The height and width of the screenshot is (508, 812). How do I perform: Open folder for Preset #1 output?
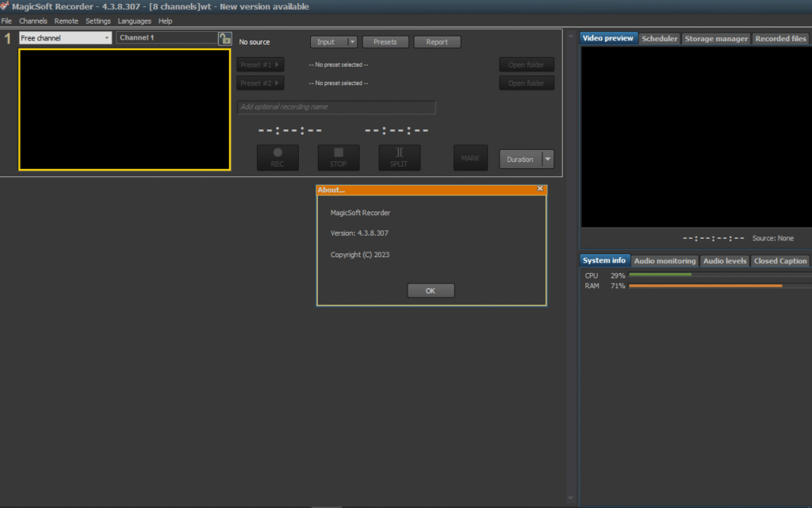coord(526,64)
